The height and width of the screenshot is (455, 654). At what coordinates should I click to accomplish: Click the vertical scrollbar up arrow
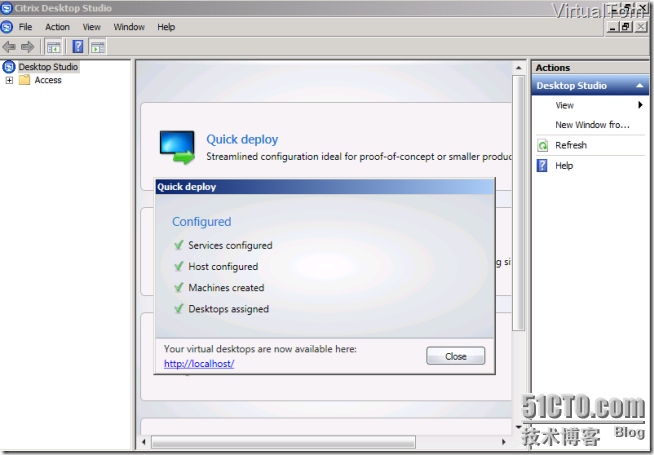click(518, 68)
